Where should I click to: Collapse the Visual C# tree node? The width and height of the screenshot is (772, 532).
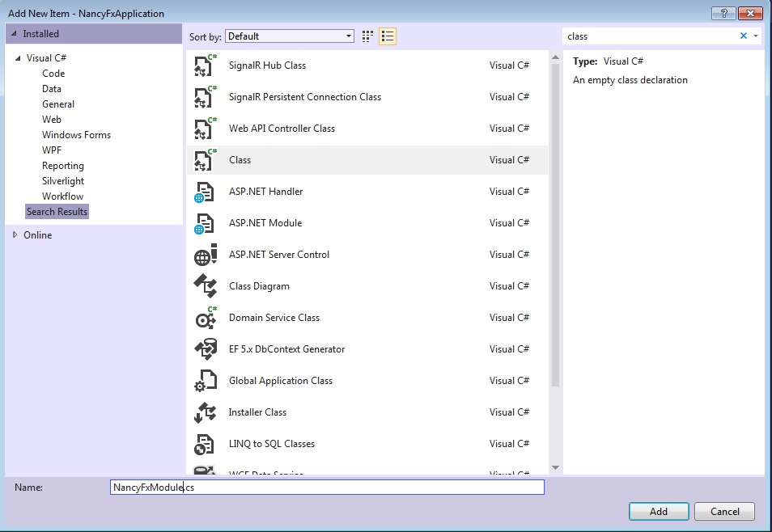(18, 58)
